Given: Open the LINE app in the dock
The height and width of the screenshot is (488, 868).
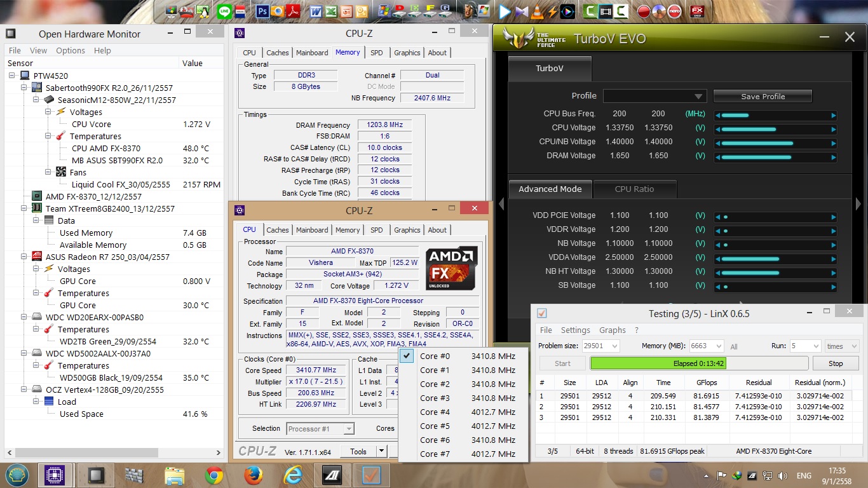Looking at the screenshot, I should pos(224,11).
